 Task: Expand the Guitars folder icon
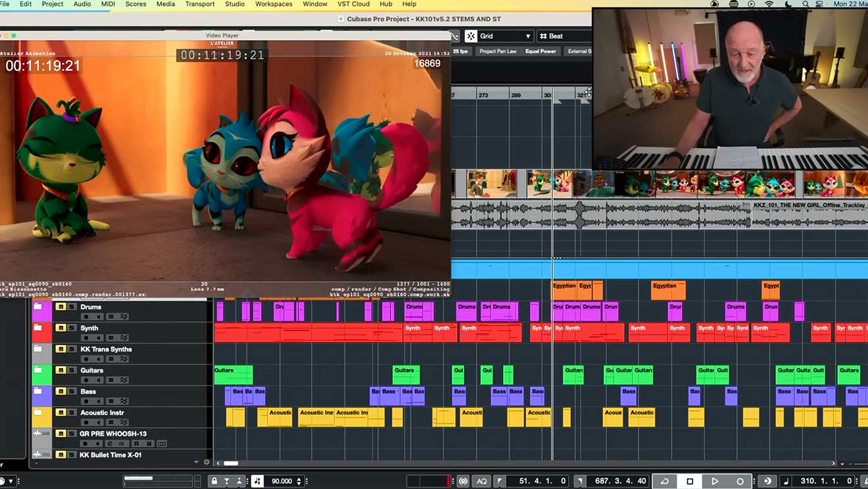(x=38, y=370)
